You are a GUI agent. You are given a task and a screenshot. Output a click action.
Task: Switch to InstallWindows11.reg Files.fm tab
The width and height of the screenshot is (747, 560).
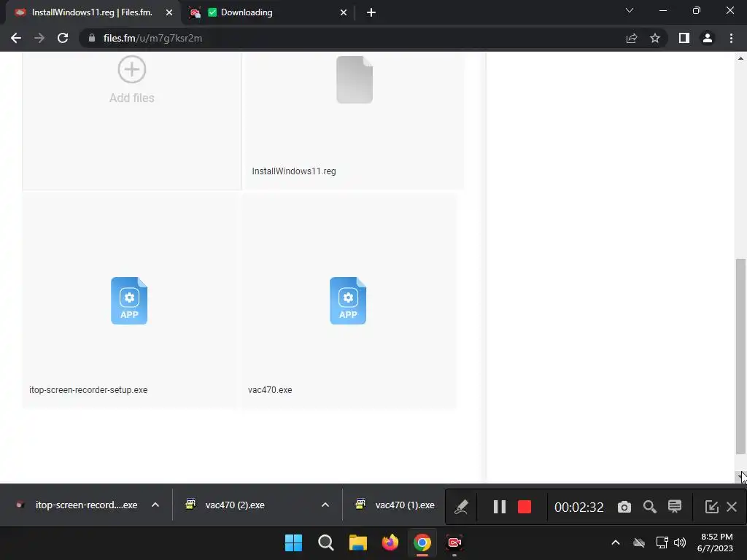[x=90, y=12]
